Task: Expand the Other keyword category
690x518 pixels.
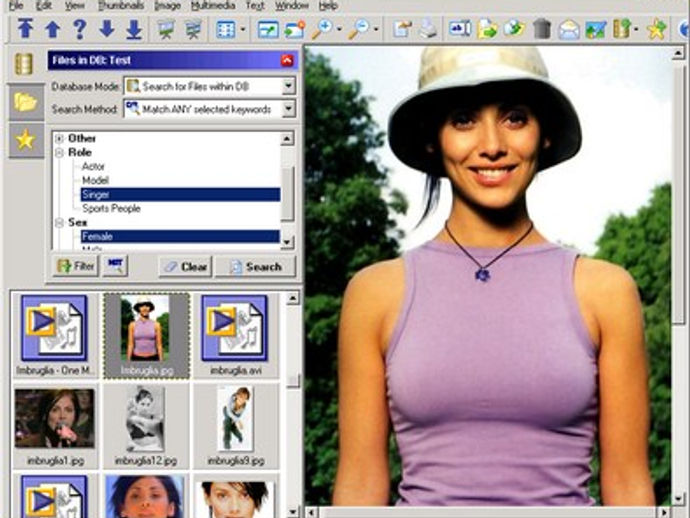Action: (x=59, y=139)
